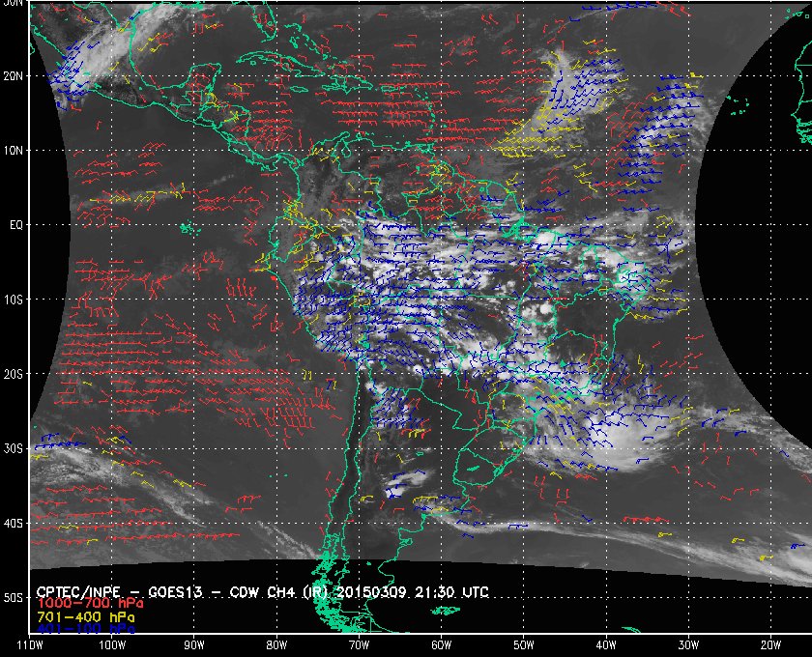Click the 10S latitude label
Viewport: 812px width, 657px height.
coord(13,300)
